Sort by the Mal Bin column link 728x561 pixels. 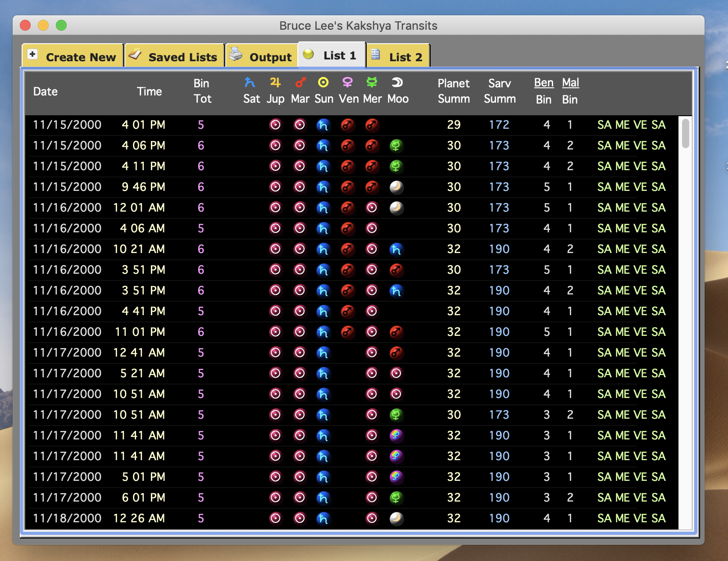click(570, 83)
